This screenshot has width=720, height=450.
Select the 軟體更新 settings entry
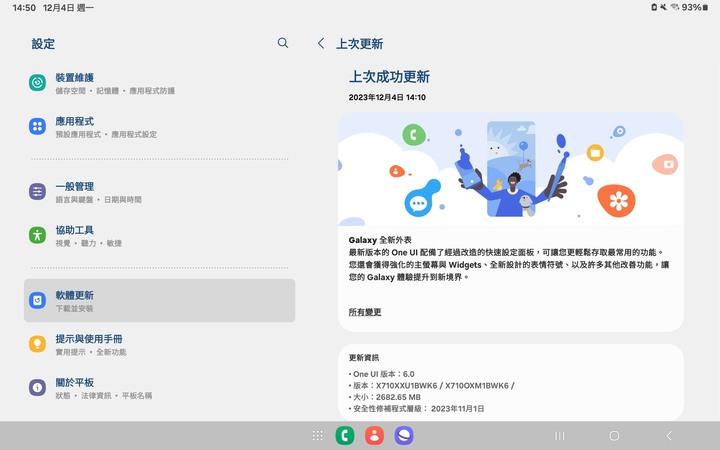coord(159,300)
